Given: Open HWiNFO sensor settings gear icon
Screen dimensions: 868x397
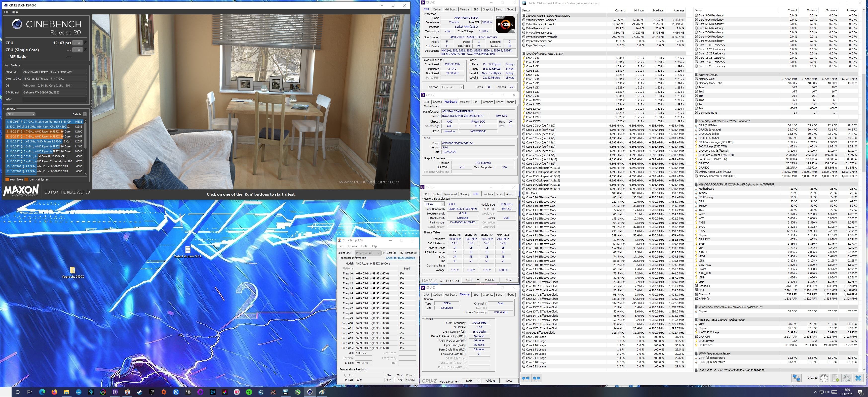Looking at the screenshot, I should coord(847,378).
